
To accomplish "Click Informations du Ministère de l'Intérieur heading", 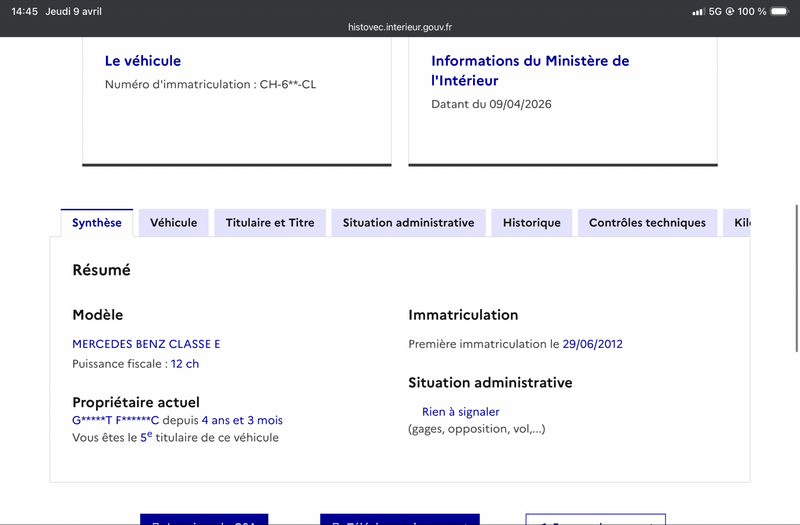I will pos(530,70).
